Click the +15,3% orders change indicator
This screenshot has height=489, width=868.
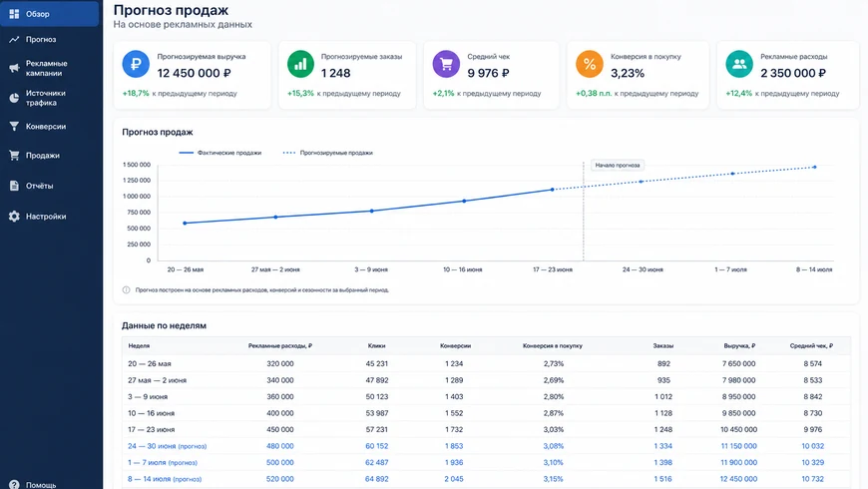point(300,93)
